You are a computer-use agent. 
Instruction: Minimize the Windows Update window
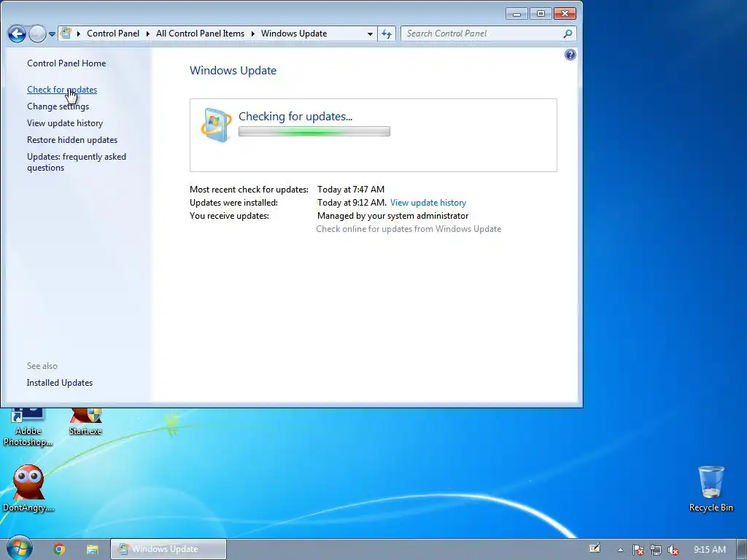[516, 14]
